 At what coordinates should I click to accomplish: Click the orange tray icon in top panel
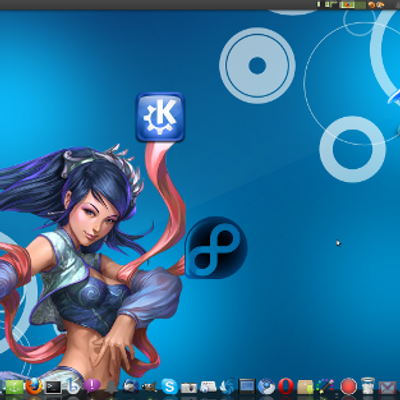[x=372, y=5]
